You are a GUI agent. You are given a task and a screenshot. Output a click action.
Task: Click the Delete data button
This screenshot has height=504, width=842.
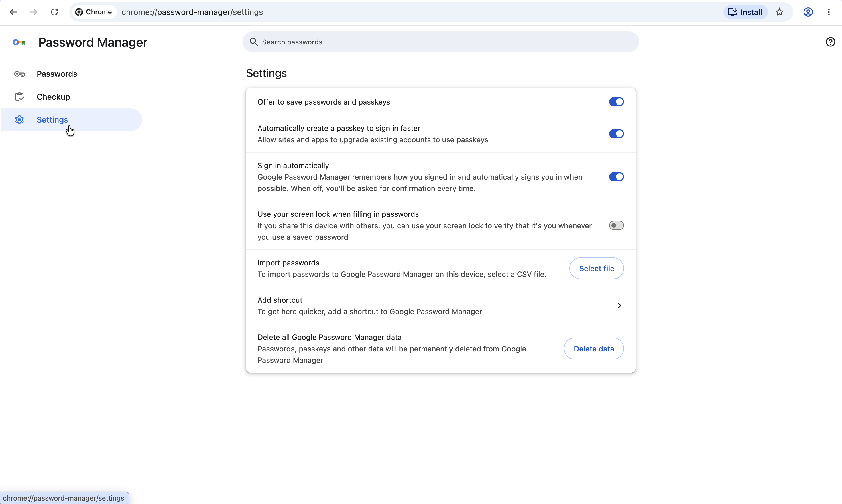pos(594,349)
